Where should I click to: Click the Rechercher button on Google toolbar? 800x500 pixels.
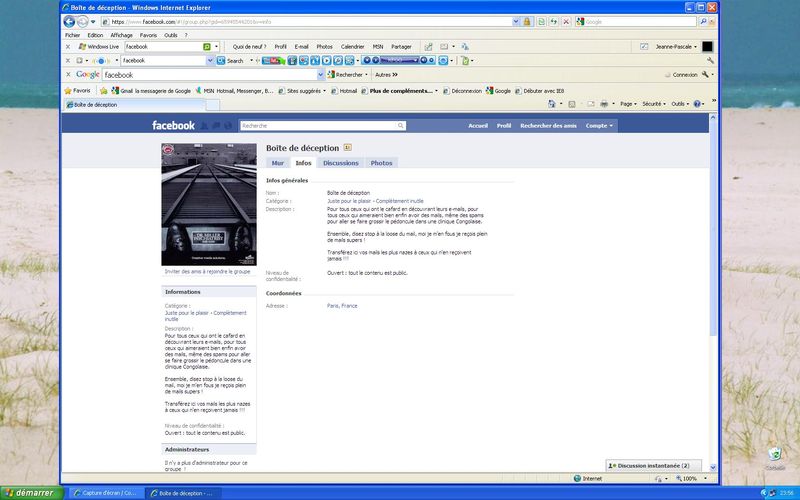coord(347,74)
